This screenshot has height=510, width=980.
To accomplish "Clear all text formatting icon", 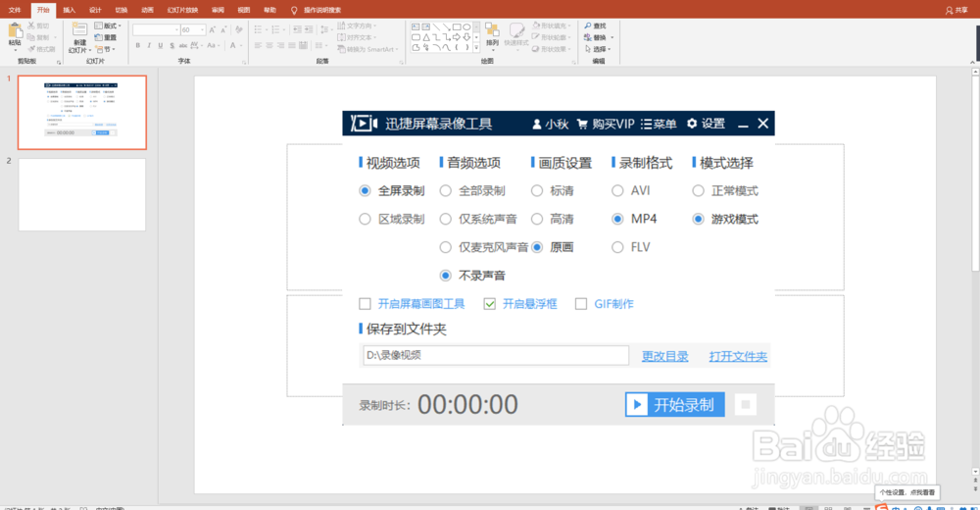I will coord(239,29).
